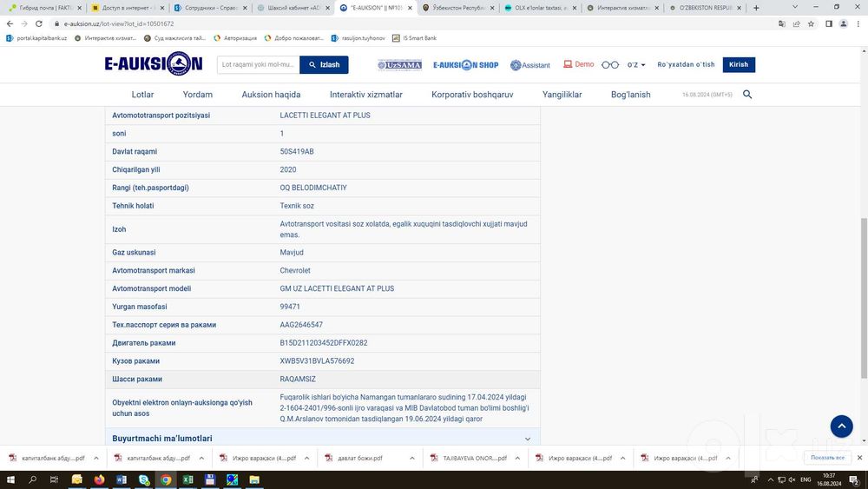Screen dimensions: 868x489
Task: Click Ro'yxatdan o'tish link
Action: click(686, 64)
